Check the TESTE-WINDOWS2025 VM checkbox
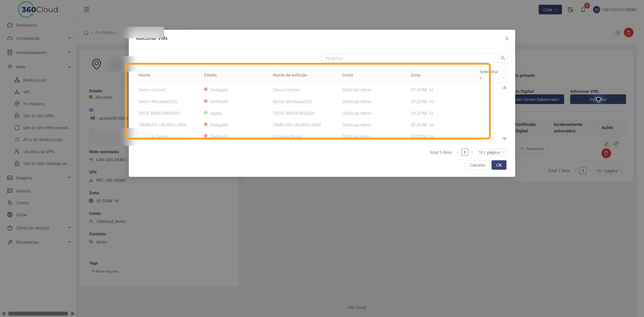 pos(482,113)
